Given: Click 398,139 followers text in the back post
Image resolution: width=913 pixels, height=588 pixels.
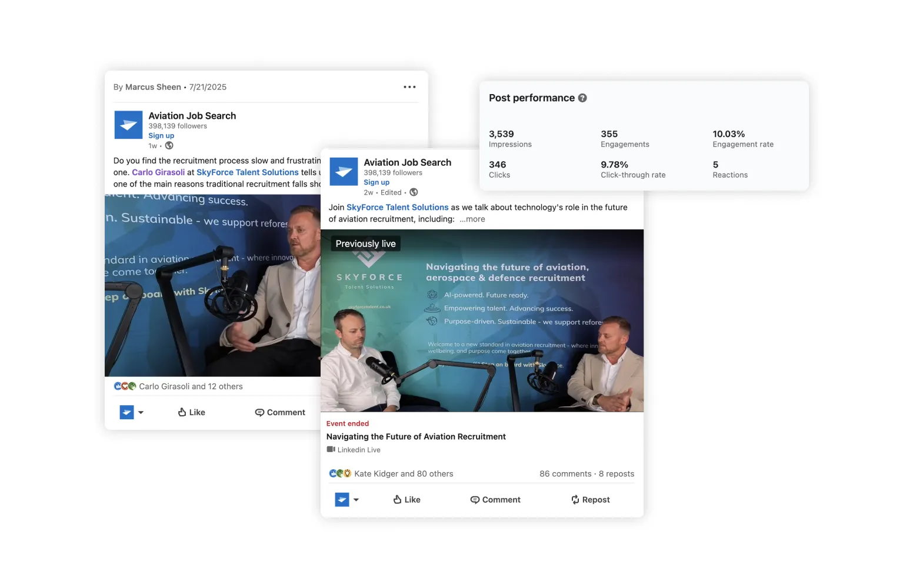Looking at the screenshot, I should pyautogui.click(x=178, y=126).
